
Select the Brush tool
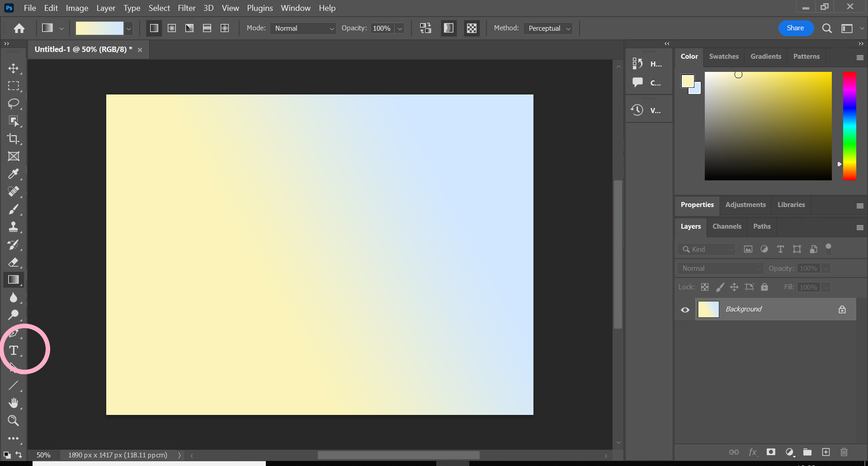pos(14,209)
